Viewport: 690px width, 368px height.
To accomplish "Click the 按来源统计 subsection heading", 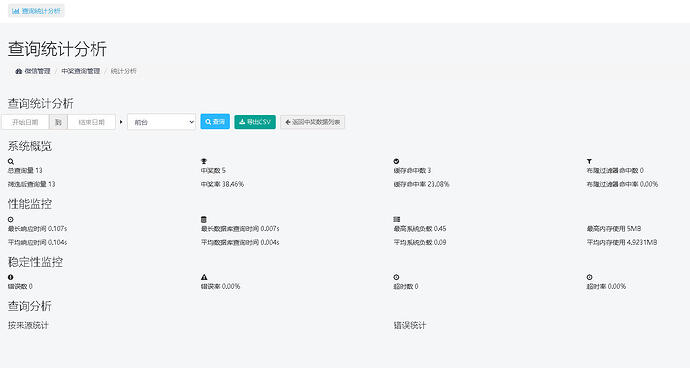I will [28, 325].
